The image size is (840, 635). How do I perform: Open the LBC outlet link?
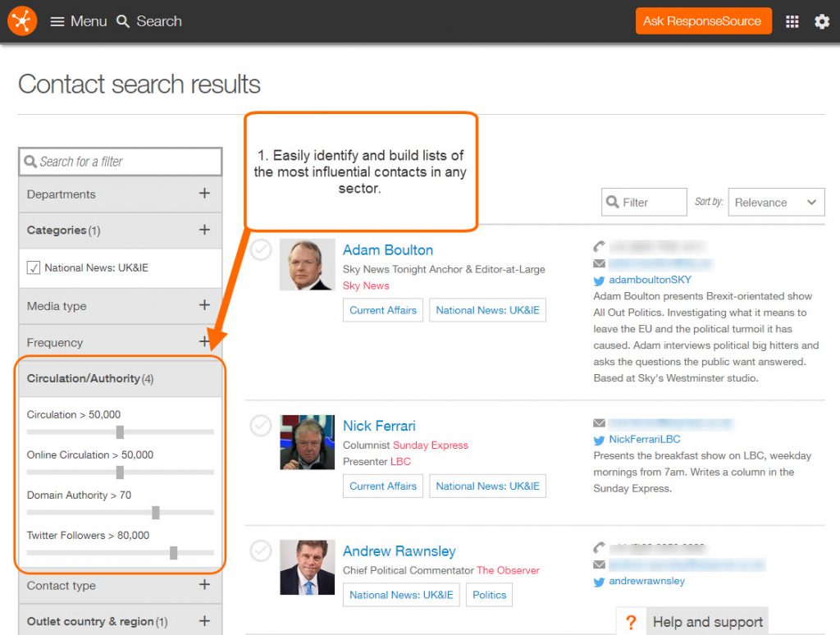[x=400, y=461]
